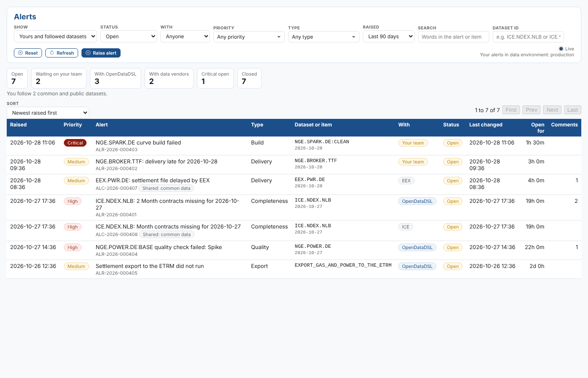
Task: Click the EEX vendor badge
Action: (x=406, y=181)
